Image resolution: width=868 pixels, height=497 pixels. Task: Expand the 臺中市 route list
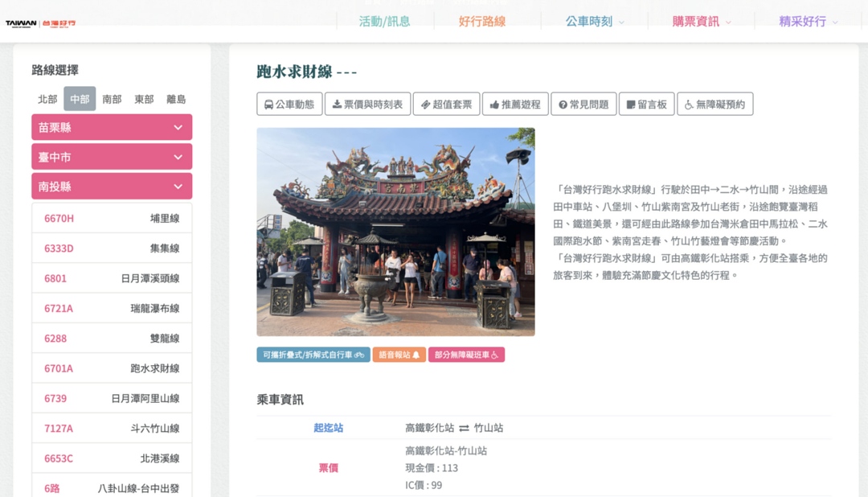pyautogui.click(x=112, y=157)
